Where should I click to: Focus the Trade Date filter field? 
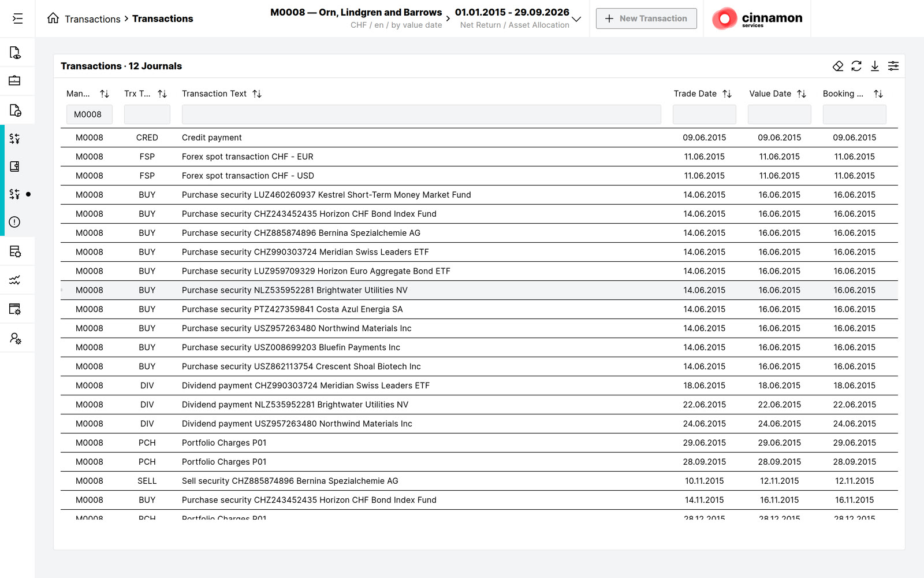click(705, 114)
